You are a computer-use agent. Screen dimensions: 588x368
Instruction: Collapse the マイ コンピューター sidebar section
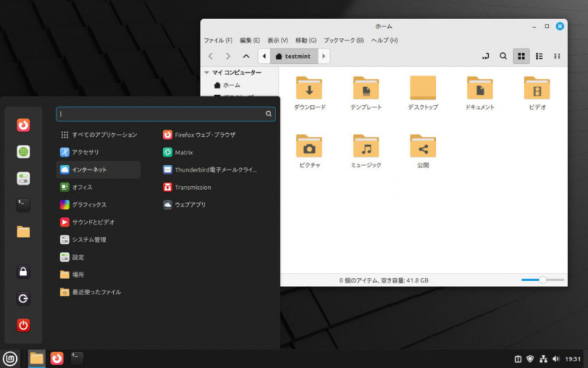point(207,73)
